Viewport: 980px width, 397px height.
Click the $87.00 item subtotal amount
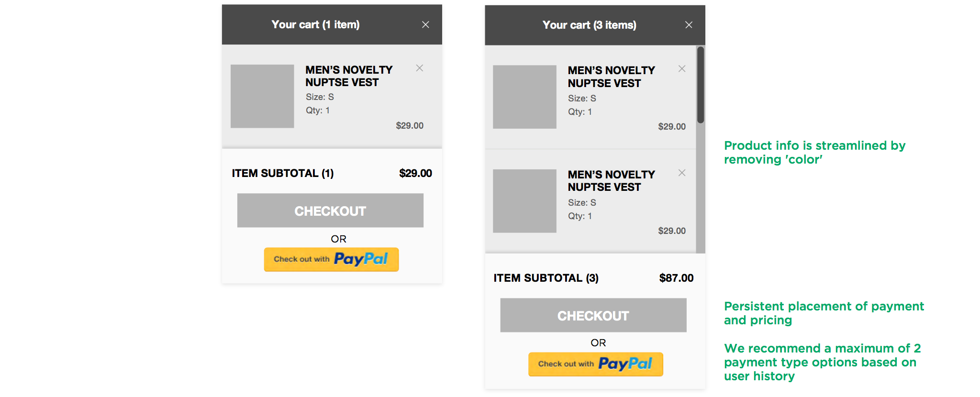(x=676, y=278)
